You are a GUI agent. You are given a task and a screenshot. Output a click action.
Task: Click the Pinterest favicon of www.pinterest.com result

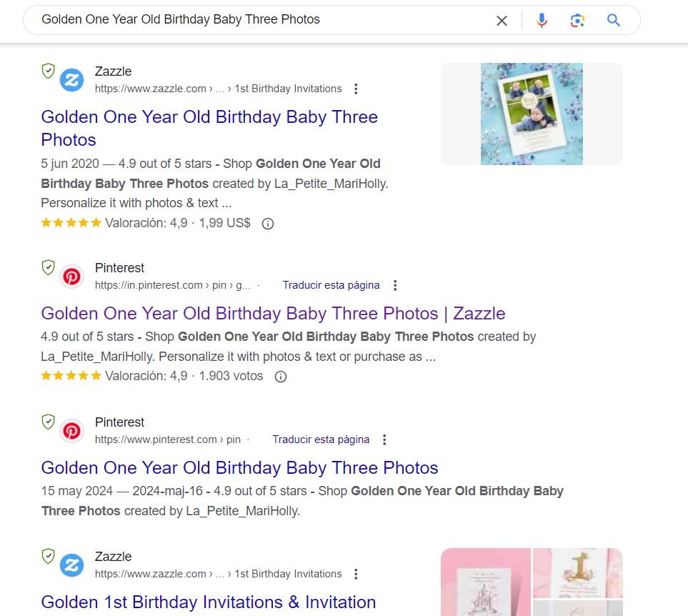[72, 431]
